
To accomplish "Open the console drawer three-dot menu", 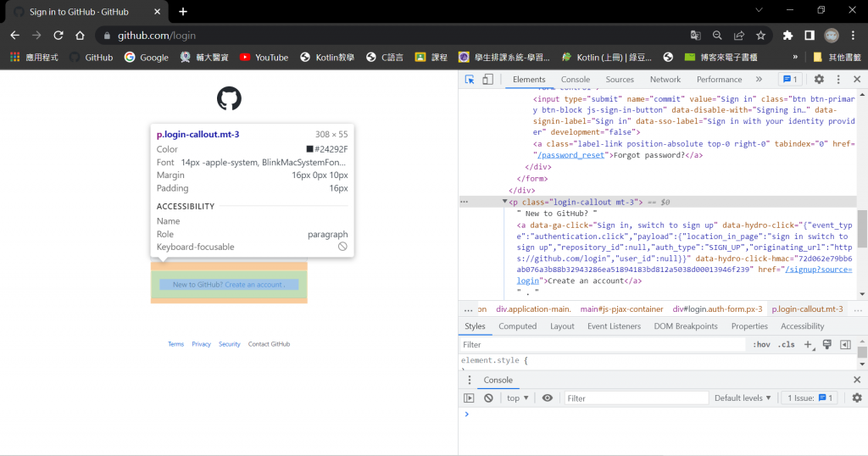I will tap(470, 380).
